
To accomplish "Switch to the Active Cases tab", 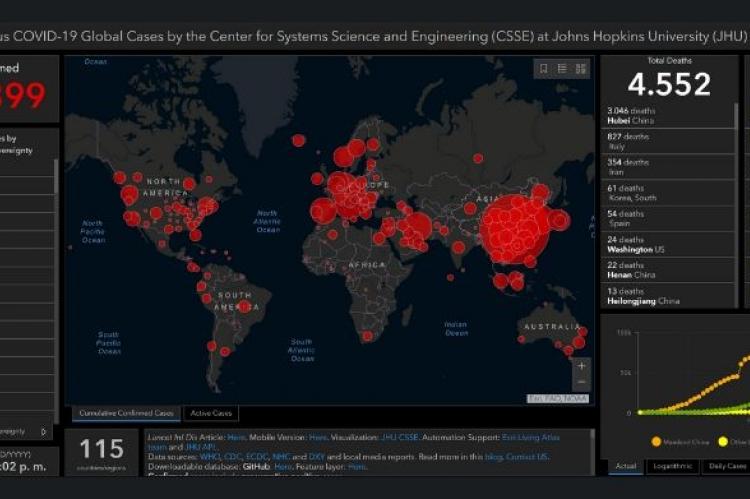I will [x=211, y=413].
